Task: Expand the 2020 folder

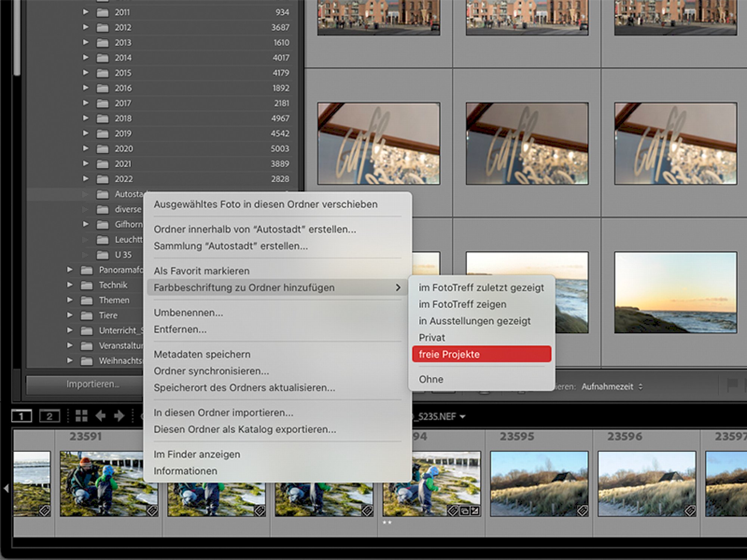Action: [x=86, y=148]
